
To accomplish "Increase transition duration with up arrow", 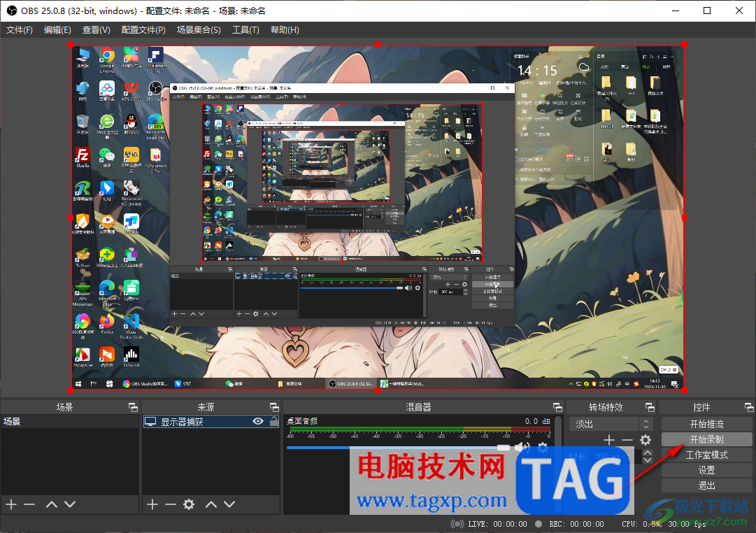I will 648,453.
